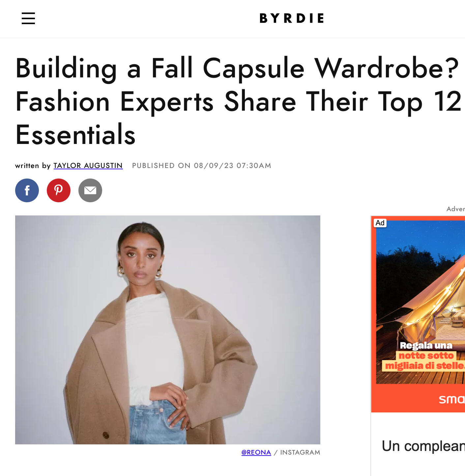
Task: Click the Ad badge on advertisement
Action: pyautogui.click(x=380, y=223)
